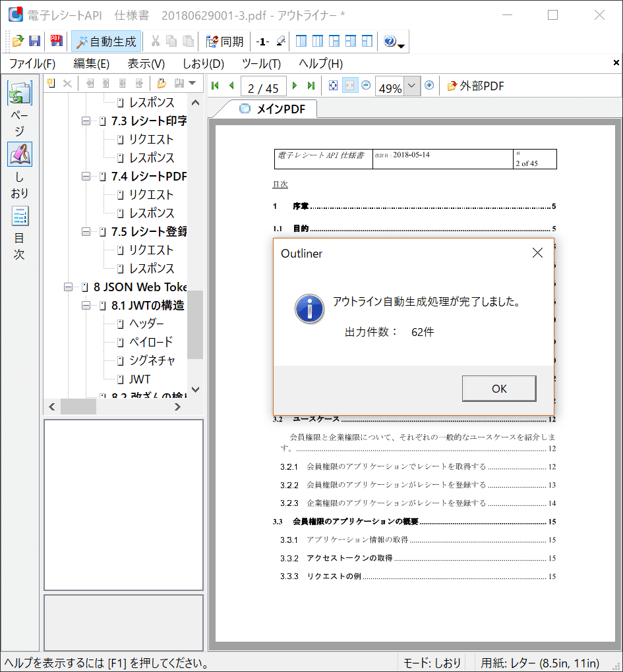Open the file with the folder icon
The height and width of the screenshot is (672, 623).
pyautogui.click(x=18, y=42)
